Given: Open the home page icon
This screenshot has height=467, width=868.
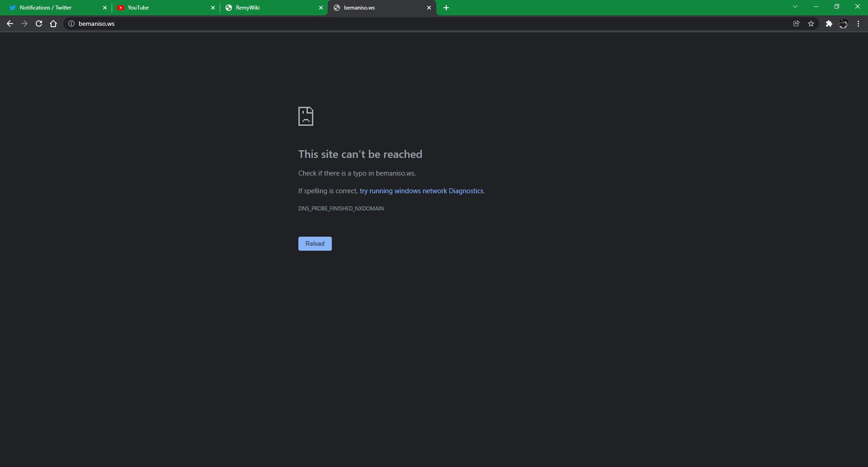Looking at the screenshot, I should coord(53,24).
